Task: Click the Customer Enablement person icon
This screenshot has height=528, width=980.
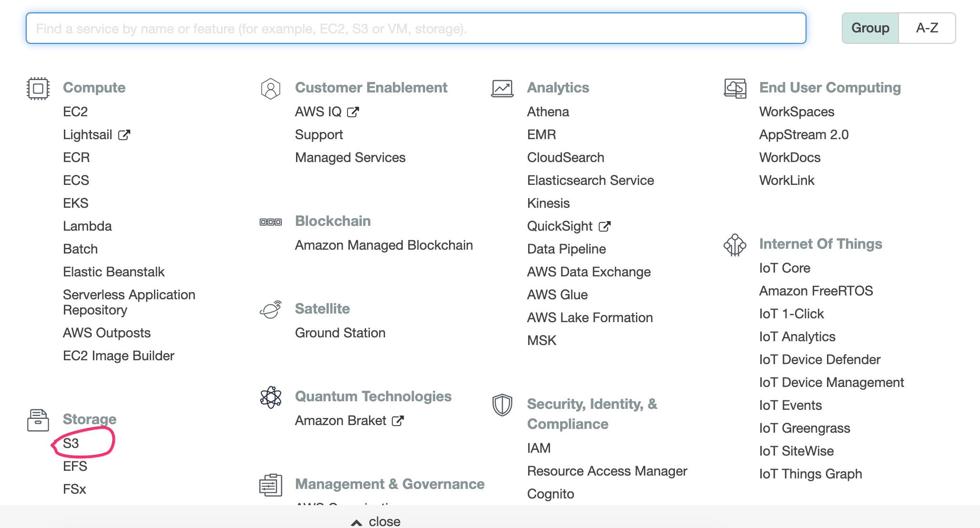Action: tap(270, 88)
